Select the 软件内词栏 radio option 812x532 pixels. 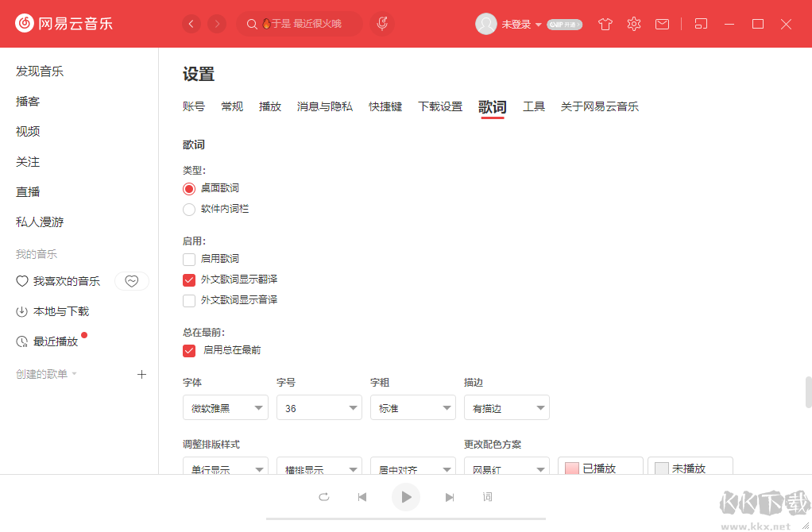click(x=188, y=209)
